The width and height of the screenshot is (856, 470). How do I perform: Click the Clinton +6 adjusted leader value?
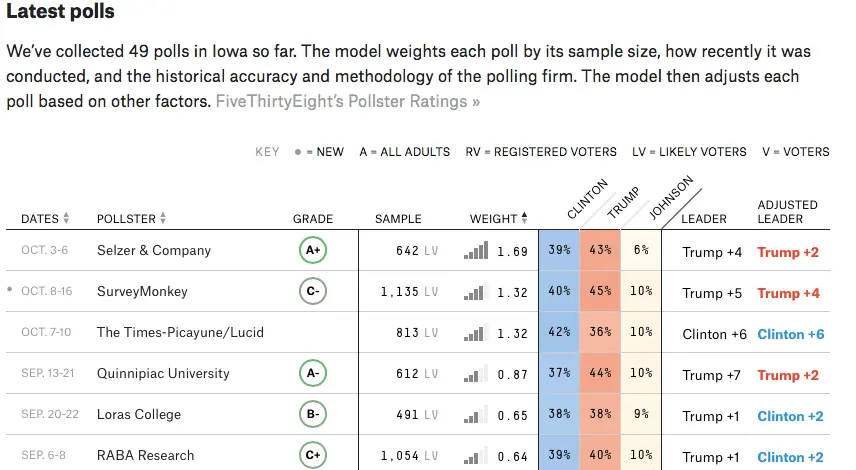point(790,334)
